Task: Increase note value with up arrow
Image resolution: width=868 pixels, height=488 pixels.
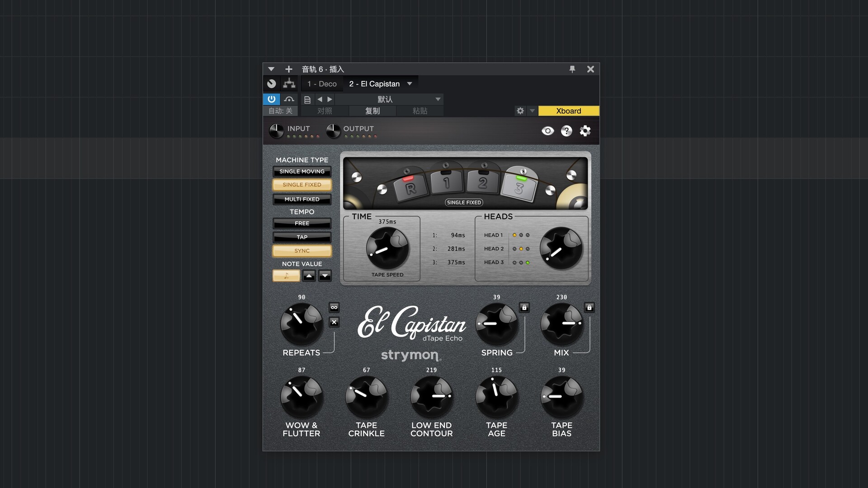Action: 309,276
